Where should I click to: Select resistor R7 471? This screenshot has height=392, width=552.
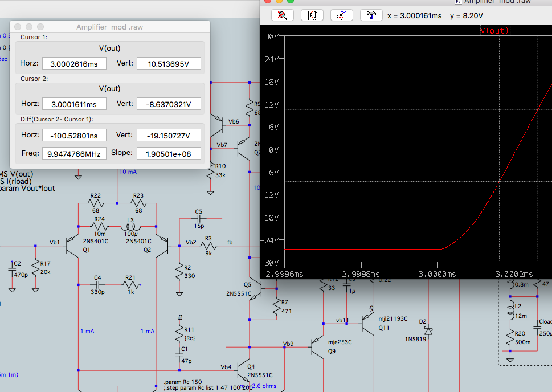point(277,307)
